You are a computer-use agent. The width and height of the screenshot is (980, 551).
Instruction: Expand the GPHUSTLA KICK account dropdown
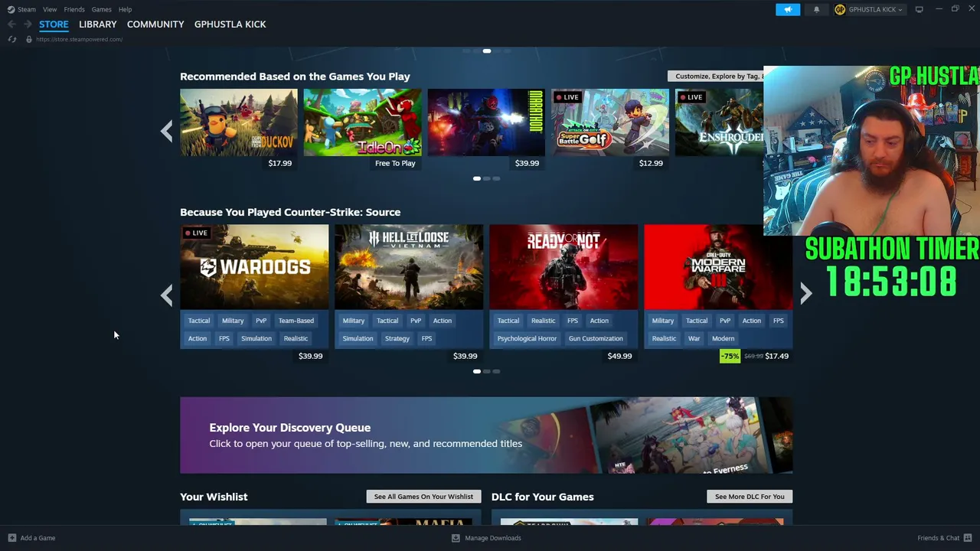click(x=869, y=9)
